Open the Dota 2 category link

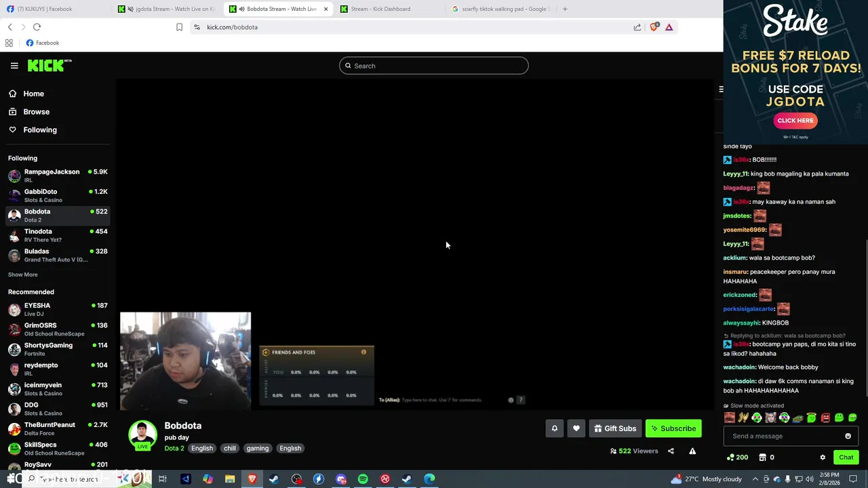tap(174, 448)
